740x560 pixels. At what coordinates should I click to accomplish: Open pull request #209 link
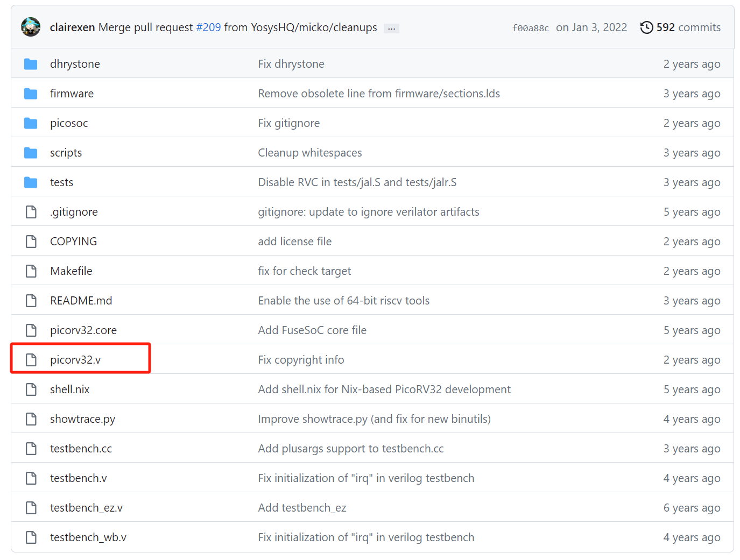pyautogui.click(x=208, y=27)
